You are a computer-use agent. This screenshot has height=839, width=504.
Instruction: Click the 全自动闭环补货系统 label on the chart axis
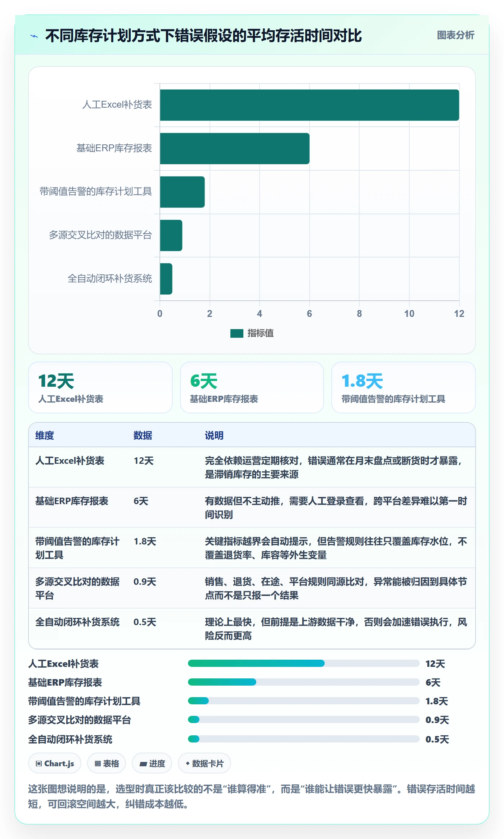pyautogui.click(x=110, y=279)
